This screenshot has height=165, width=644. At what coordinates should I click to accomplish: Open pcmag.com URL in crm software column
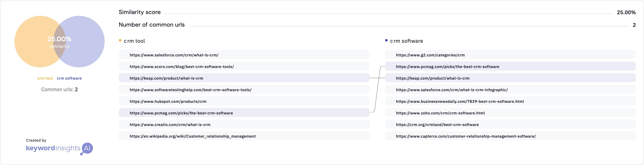pos(510,66)
